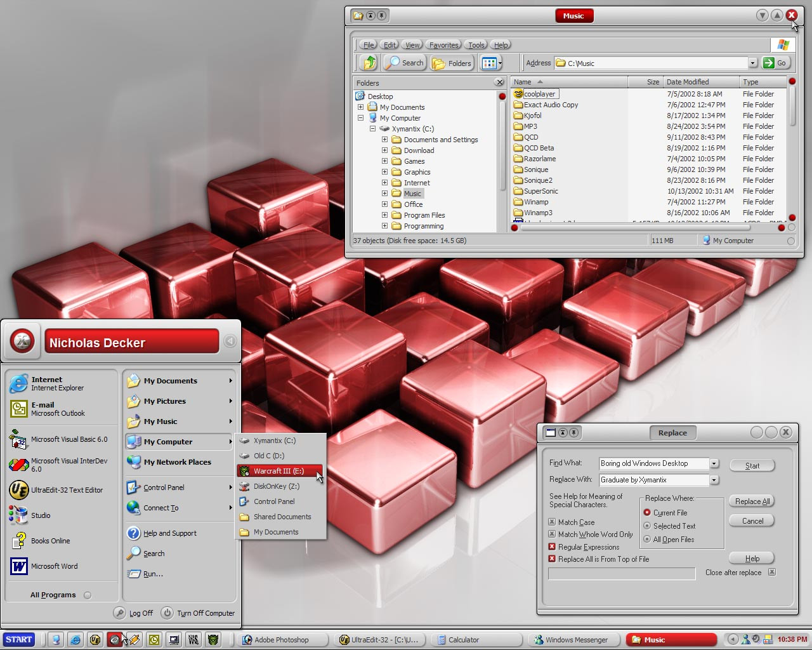Viewport: 812px width, 650px height.
Task: Open the File menu in Music window
Action: 369,45
